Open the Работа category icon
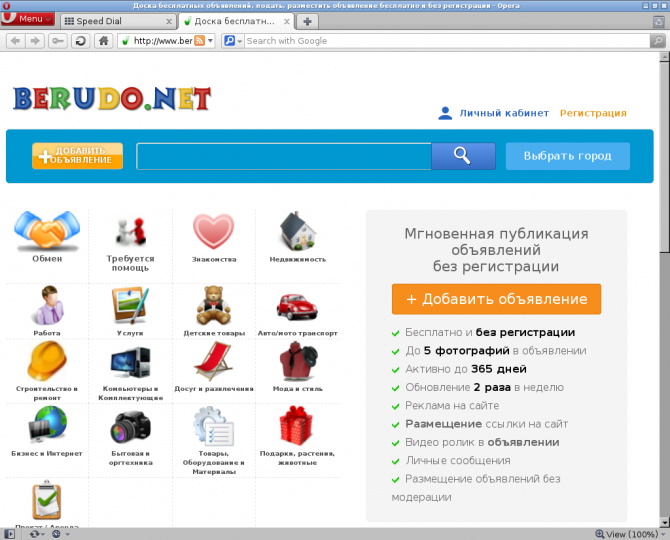Image resolution: width=670 pixels, height=540 pixels. pyautogui.click(x=47, y=310)
